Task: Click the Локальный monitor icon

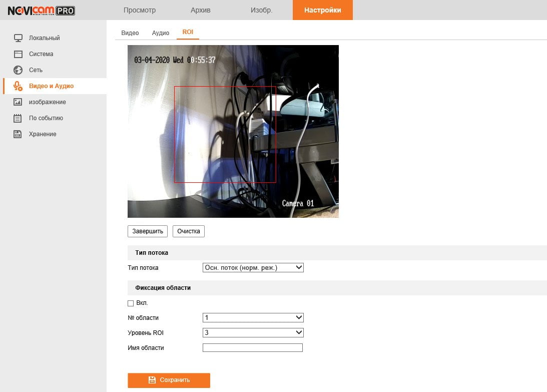Action: tap(18, 38)
